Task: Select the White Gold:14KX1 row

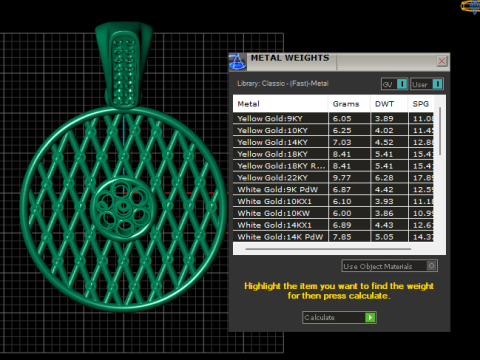Action: pos(333,225)
